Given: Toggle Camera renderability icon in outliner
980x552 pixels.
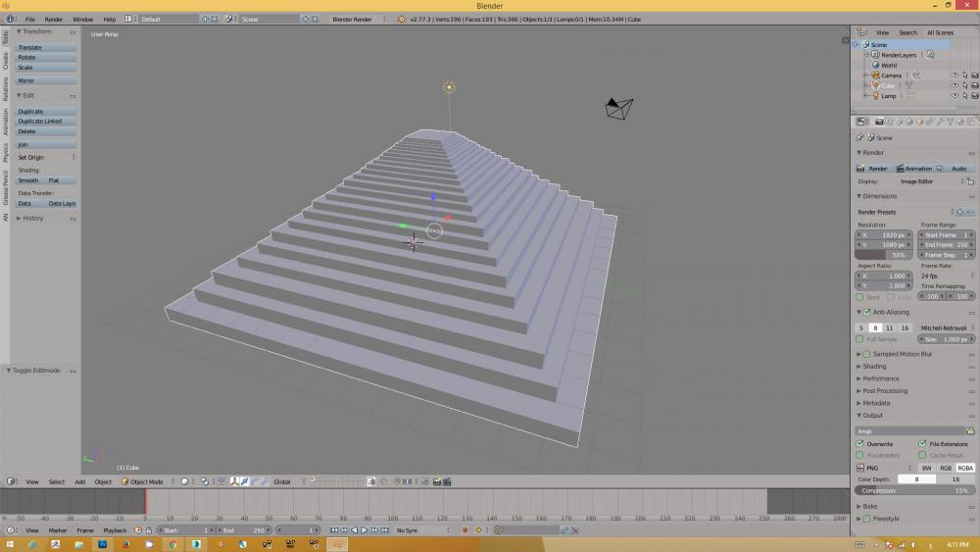Looking at the screenshot, I should [974, 75].
